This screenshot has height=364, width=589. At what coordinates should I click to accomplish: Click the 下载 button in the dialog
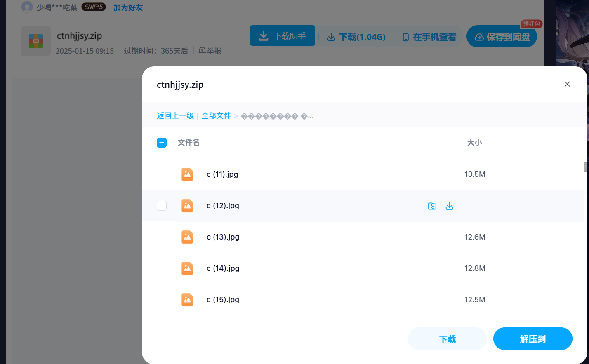point(448,339)
